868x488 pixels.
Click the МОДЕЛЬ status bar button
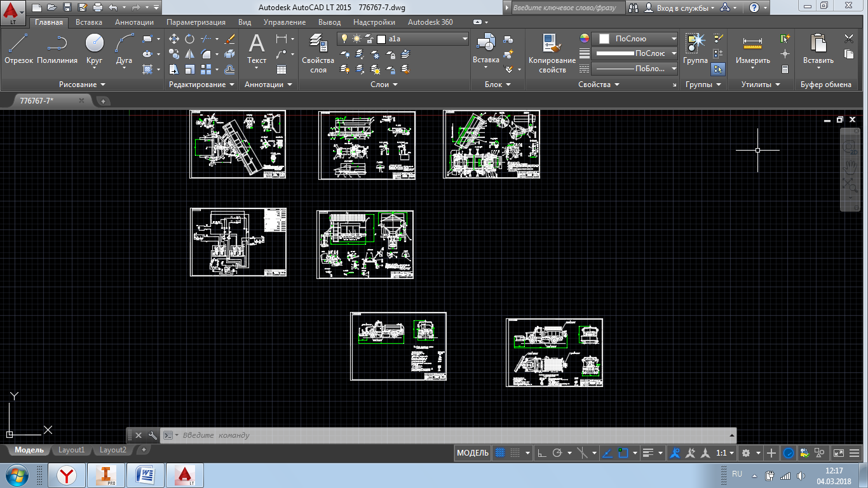pos(473,453)
